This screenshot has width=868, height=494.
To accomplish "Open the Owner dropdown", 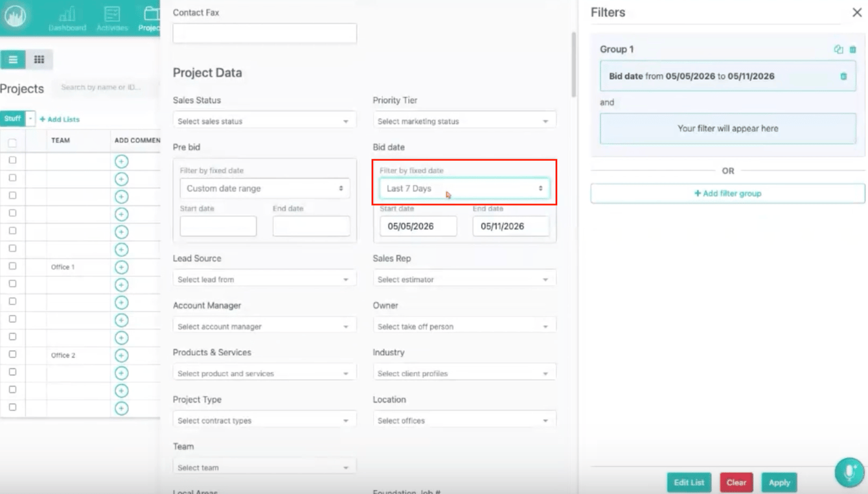I will [x=464, y=327].
